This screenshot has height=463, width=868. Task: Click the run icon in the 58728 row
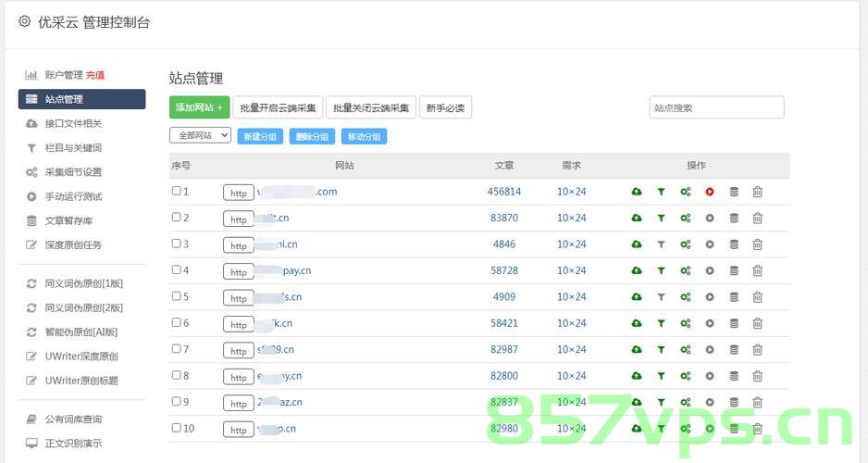(x=710, y=270)
